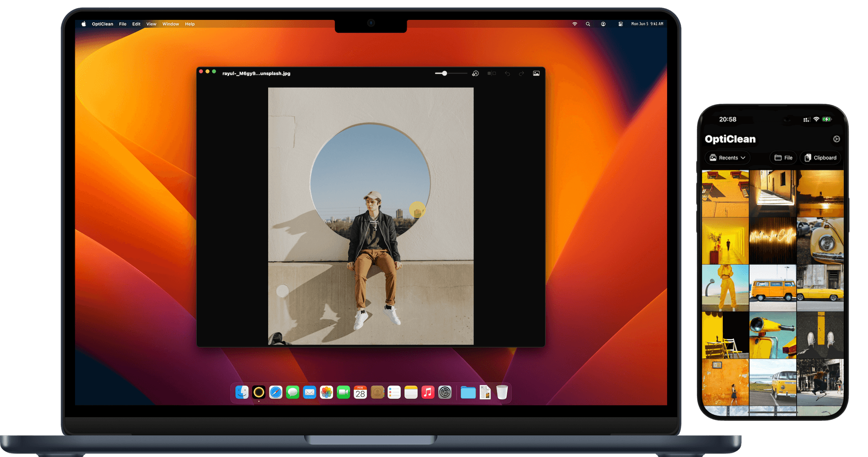
Task: Click the open image icon in toolbar
Action: pos(536,73)
